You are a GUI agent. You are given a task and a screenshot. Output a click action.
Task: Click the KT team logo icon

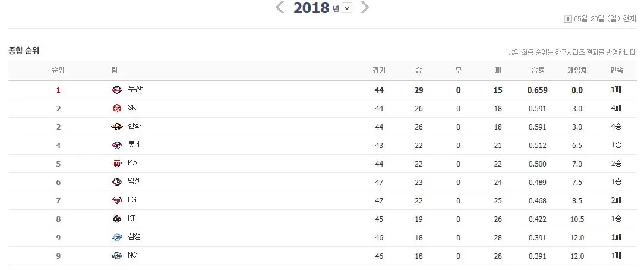(x=117, y=219)
